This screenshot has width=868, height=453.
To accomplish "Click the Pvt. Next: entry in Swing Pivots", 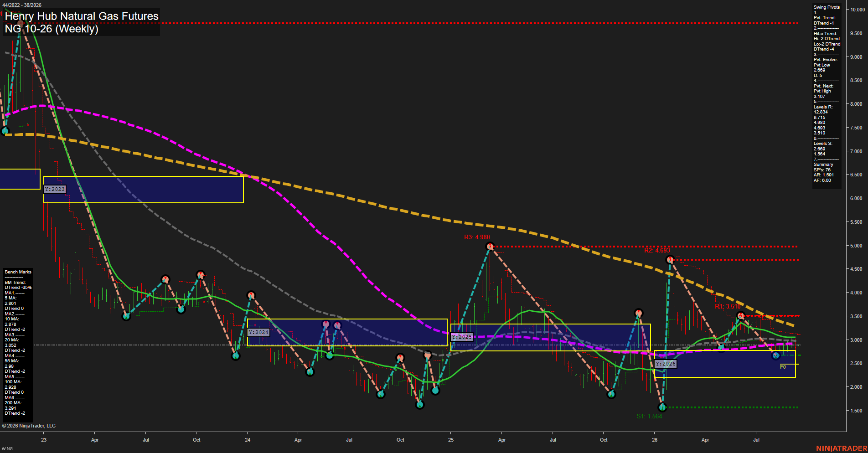I will pos(823,86).
